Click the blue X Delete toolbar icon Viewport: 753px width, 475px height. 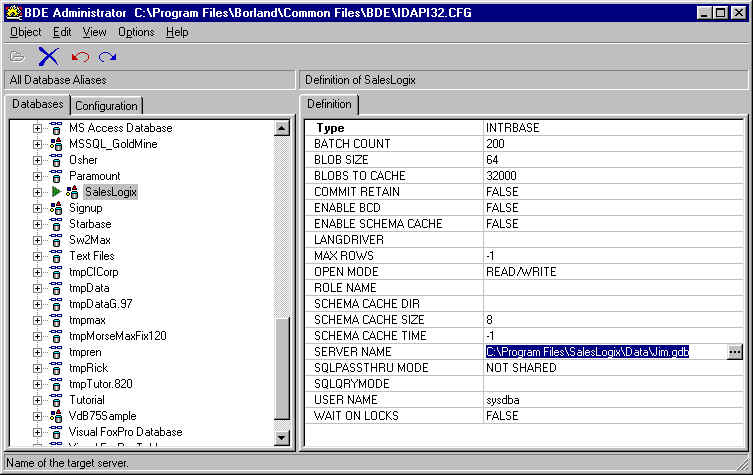pos(48,57)
